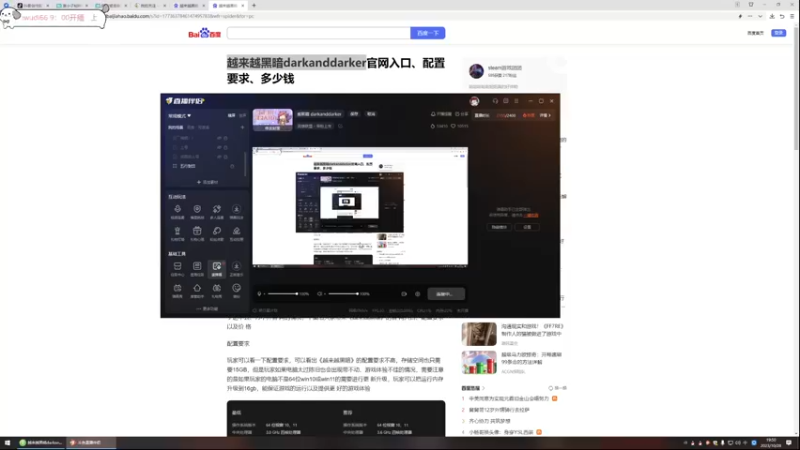Click Baidu paw logo in browser page

[205, 33]
